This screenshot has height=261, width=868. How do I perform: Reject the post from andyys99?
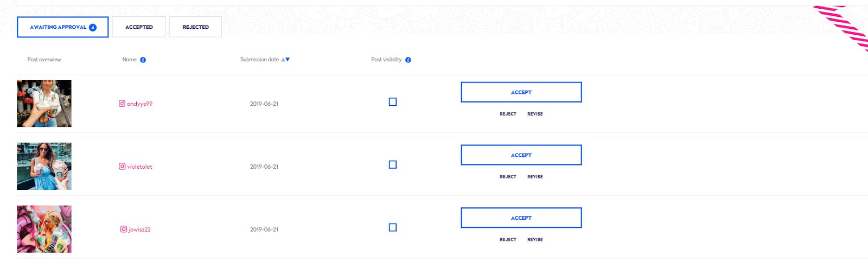coord(508,114)
